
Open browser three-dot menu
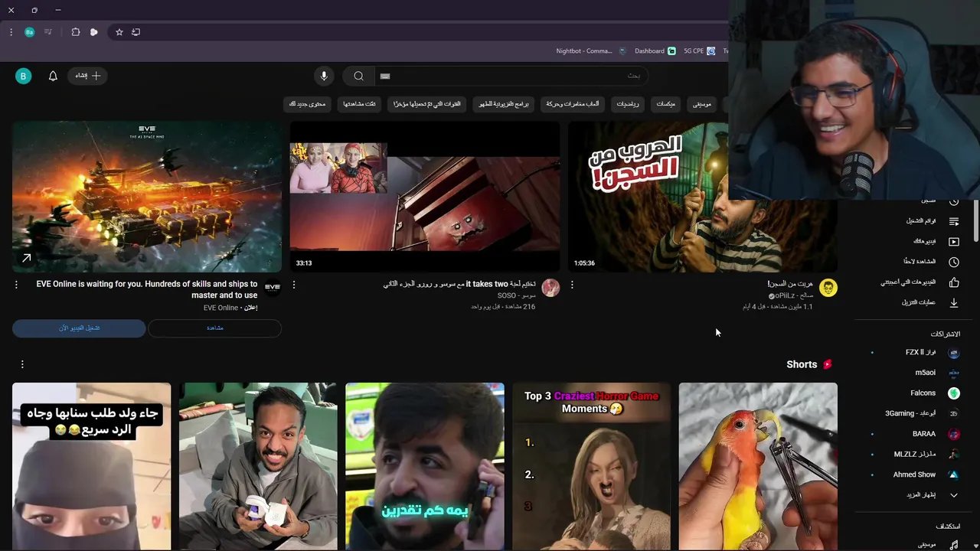pos(11,32)
